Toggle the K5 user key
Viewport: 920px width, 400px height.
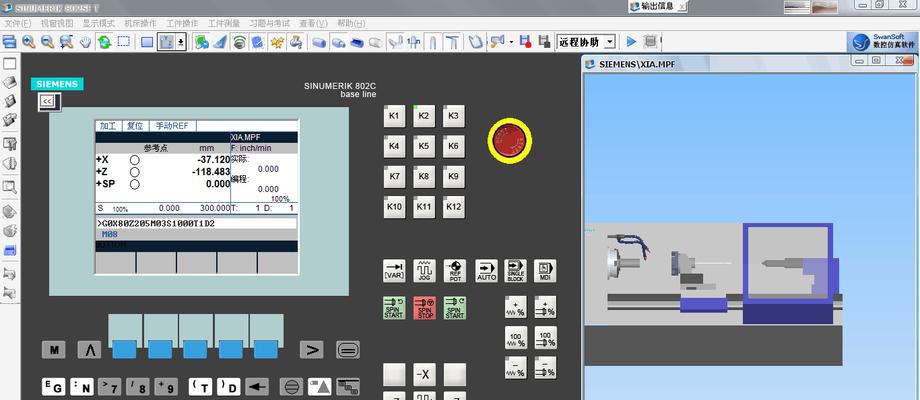pos(424,147)
